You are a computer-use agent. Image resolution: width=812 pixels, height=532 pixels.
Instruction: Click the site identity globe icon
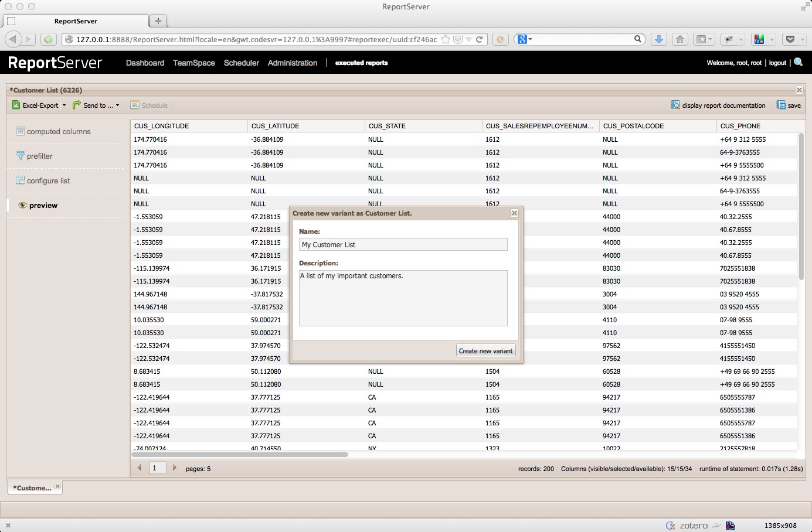69,39
